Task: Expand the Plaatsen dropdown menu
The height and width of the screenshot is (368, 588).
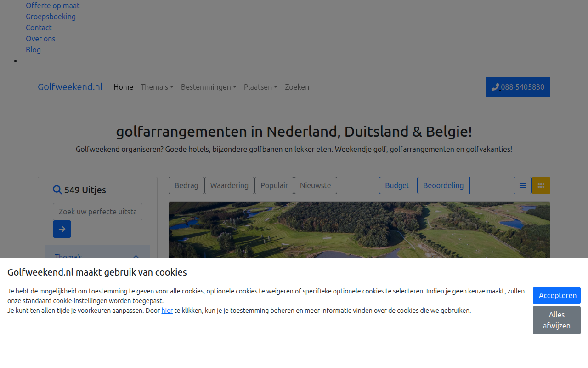Action: [260, 87]
